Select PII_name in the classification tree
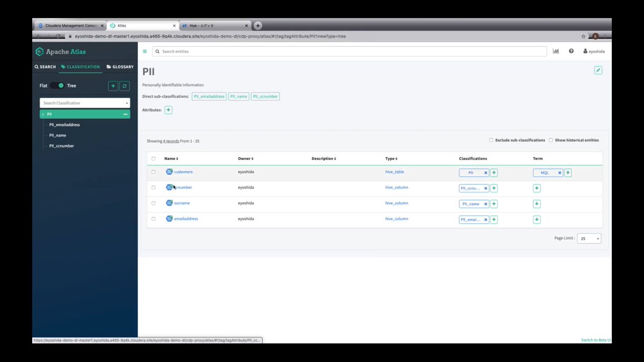Screen dimensions: 644x362 (58, 135)
